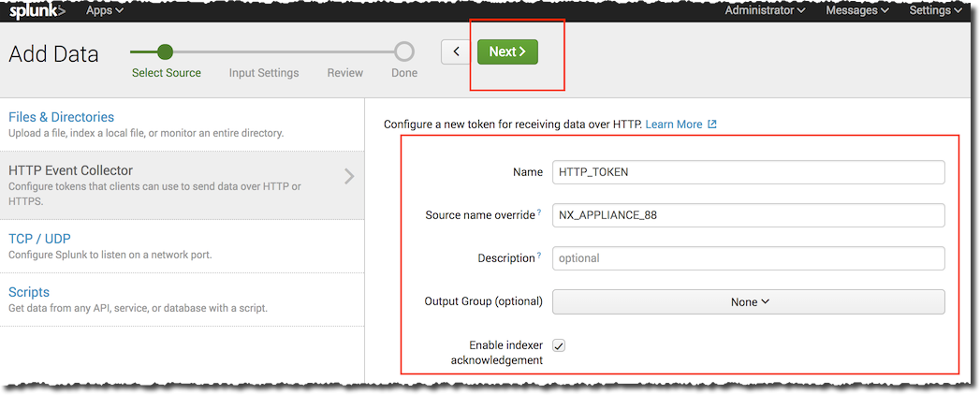Click the Add Data heading
This screenshot has width=980, height=395.
[53, 54]
